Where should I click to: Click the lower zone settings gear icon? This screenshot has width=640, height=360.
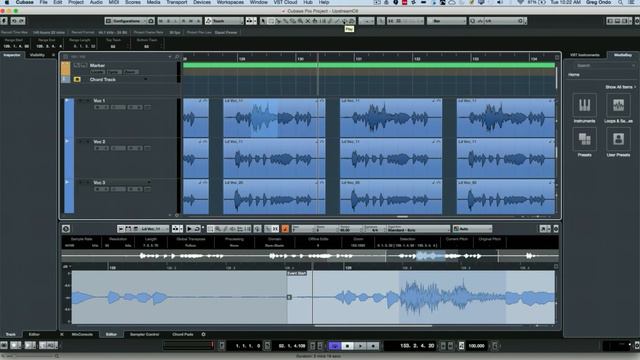(203, 334)
